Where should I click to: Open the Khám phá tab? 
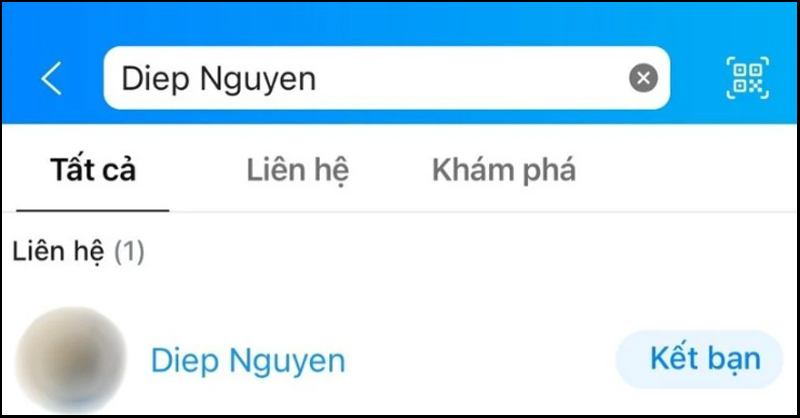point(504,171)
